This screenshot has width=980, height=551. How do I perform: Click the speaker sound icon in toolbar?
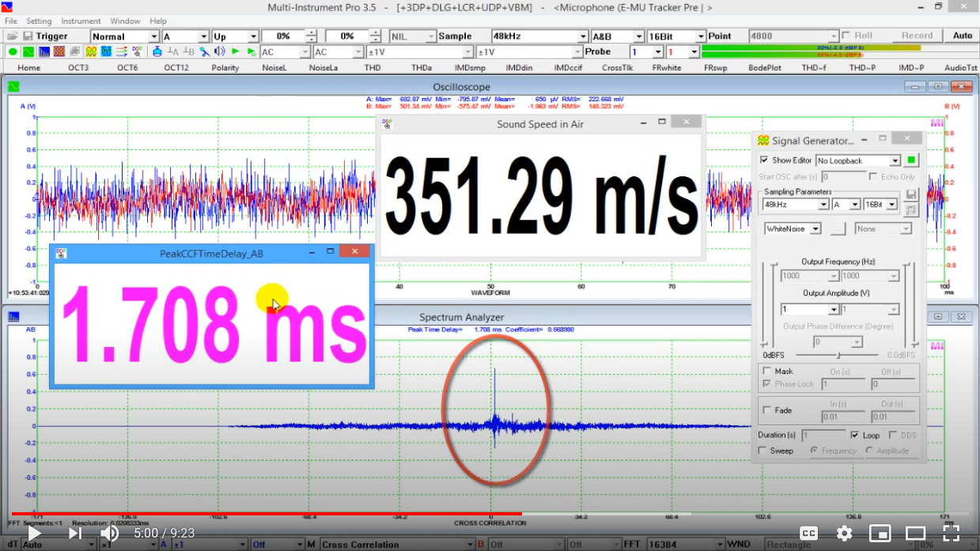(220, 51)
